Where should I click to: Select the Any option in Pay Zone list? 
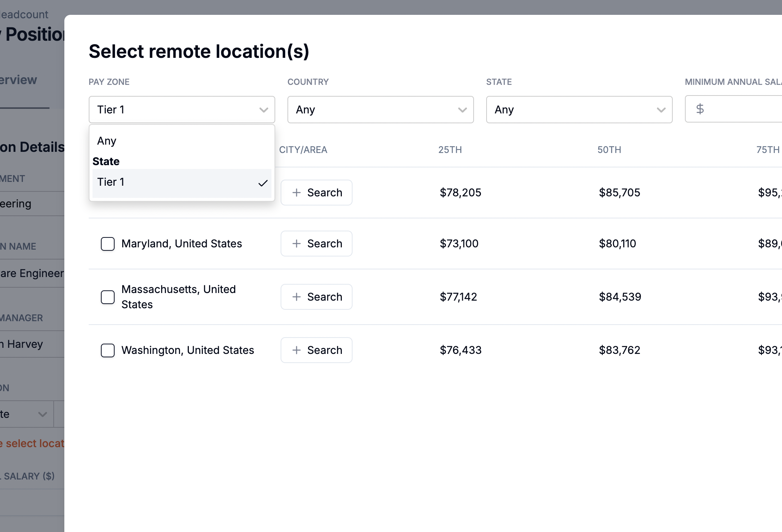pyautogui.click(x=107, y=141)
